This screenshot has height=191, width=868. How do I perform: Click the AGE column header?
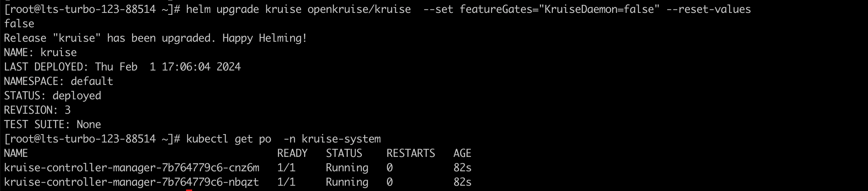[462, 153]
